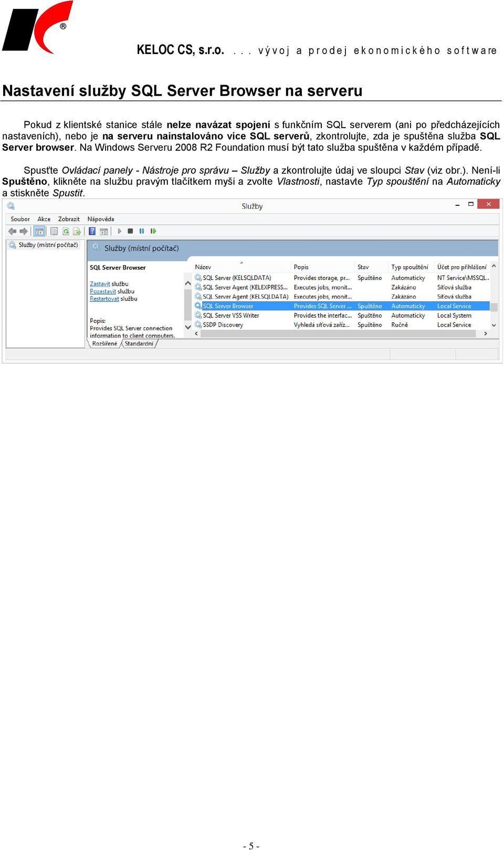The height and width of the screenshot is (850, 504).
Task: Click the service list scroll up arrow
Action: coord(493,267)
